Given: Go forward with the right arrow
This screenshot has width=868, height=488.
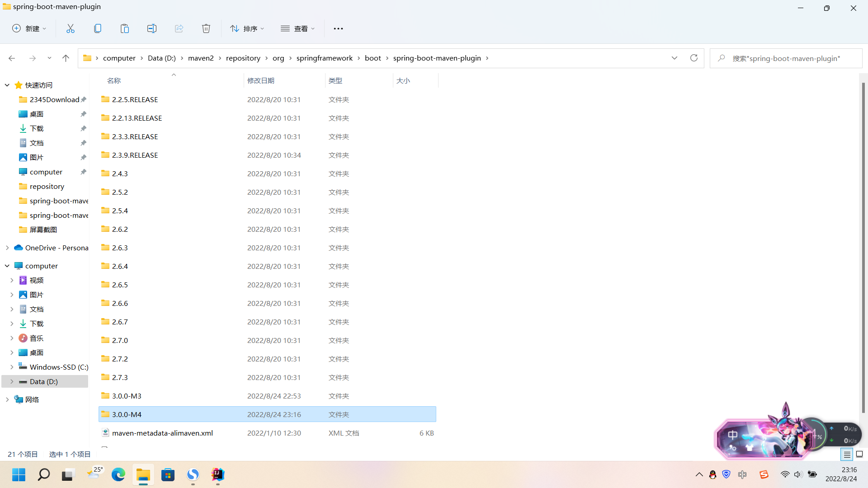Looking at the screenshot, I should click(32, 58).
